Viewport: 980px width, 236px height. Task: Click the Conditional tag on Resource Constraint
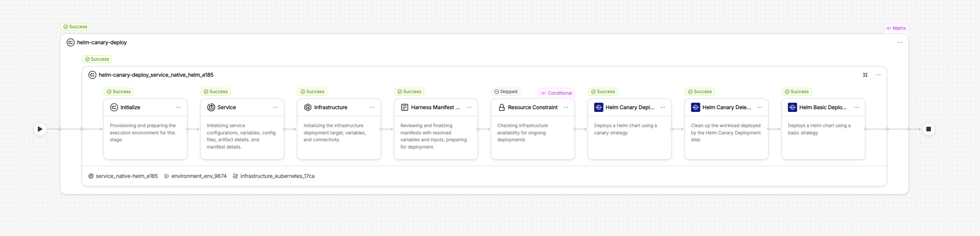[x=556, y=93]
